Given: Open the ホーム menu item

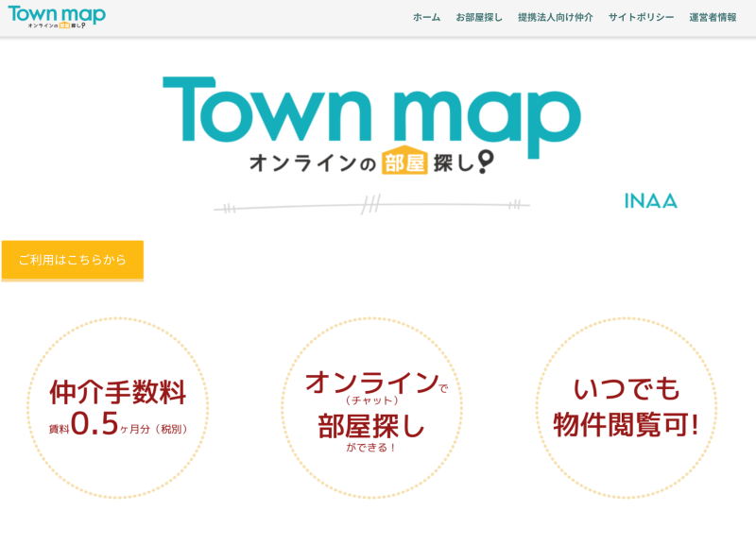Looking at the screenshot, I should click(x=427, y=18).
